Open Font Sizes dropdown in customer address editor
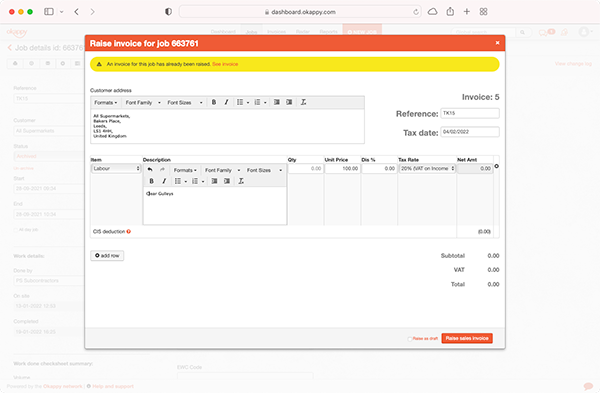This screenshot has width=600, height=393. 184,103
